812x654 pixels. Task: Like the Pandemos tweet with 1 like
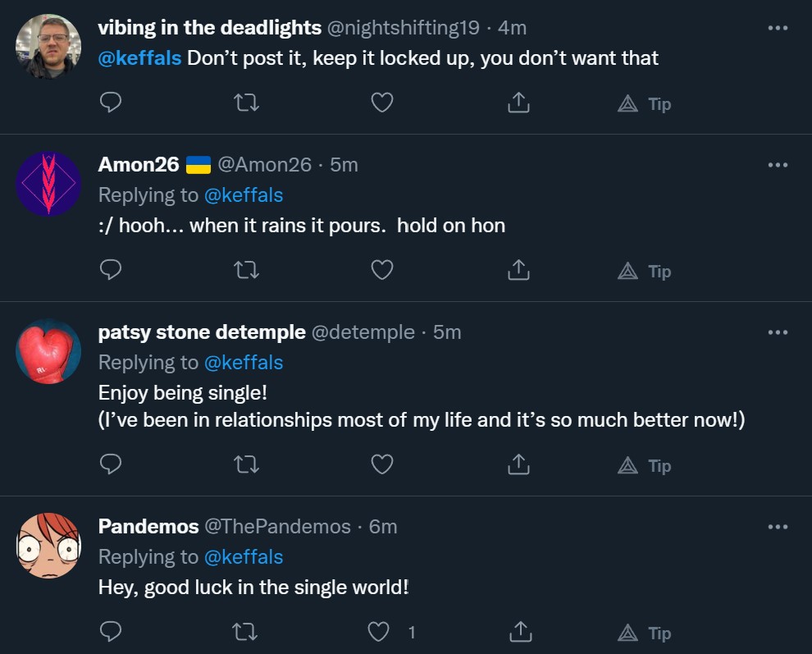pyautogui.click(x=379, y=633)
